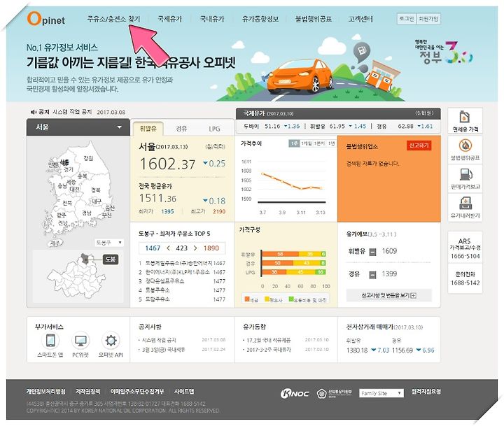504x426 pixels.
Task: Open the 불법행위공표 top menu
Action: 314,19
